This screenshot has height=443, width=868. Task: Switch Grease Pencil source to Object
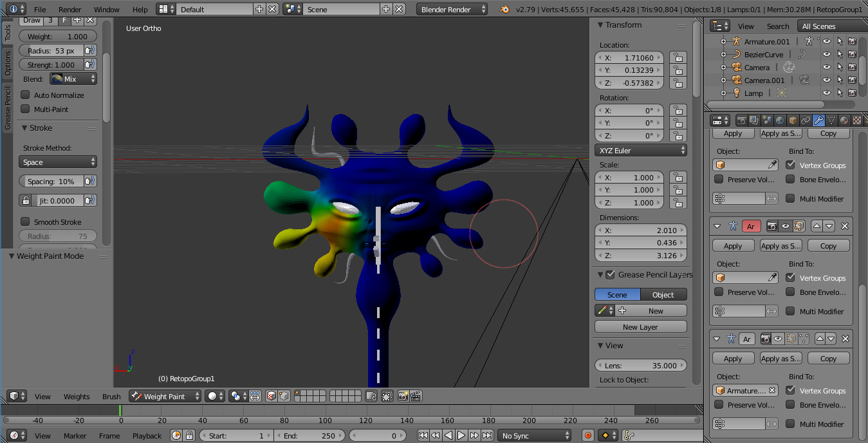coord(663,294)
